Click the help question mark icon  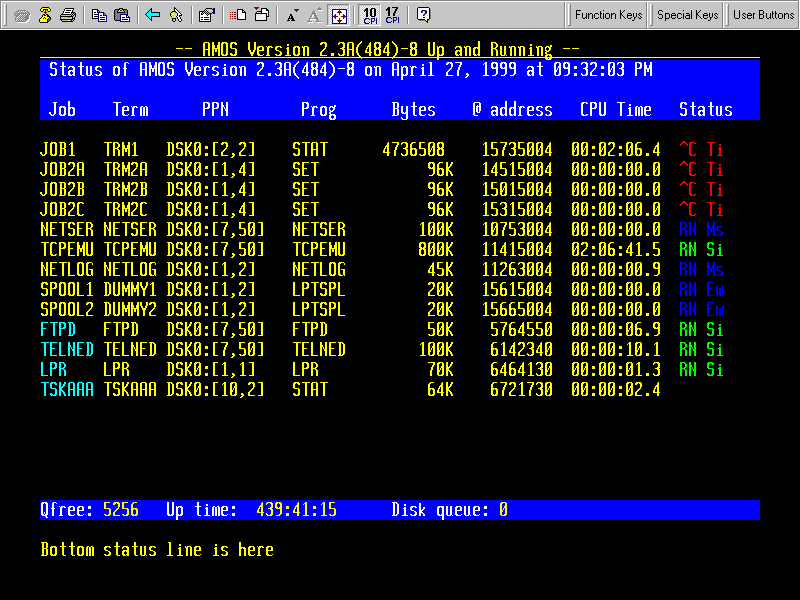[423, 15]
